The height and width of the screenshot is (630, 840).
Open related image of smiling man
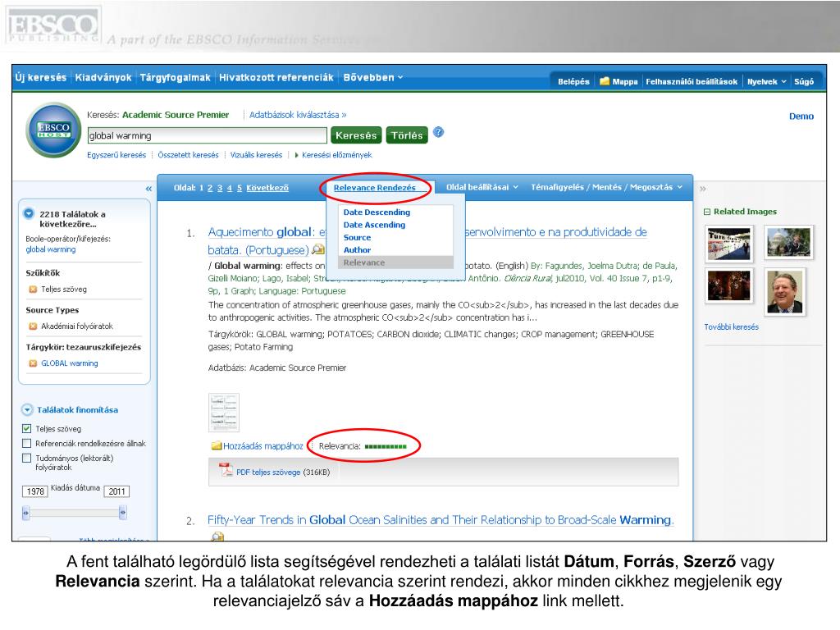[785, 292]
